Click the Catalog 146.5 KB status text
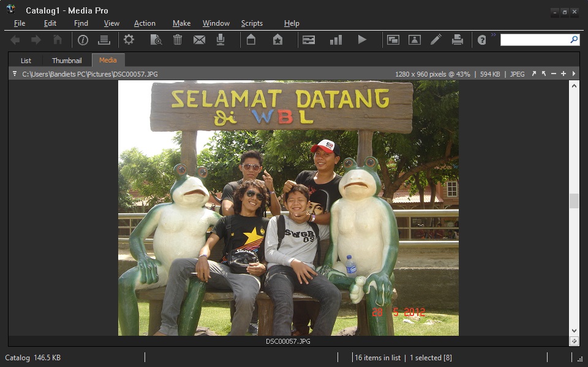Viewport: 588px width, 367px height. pos(32,358)
